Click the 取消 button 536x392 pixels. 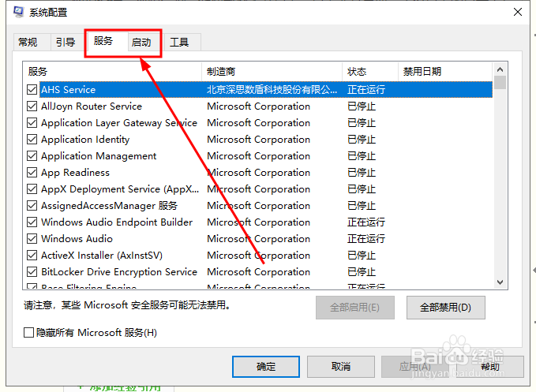[341, 367]
